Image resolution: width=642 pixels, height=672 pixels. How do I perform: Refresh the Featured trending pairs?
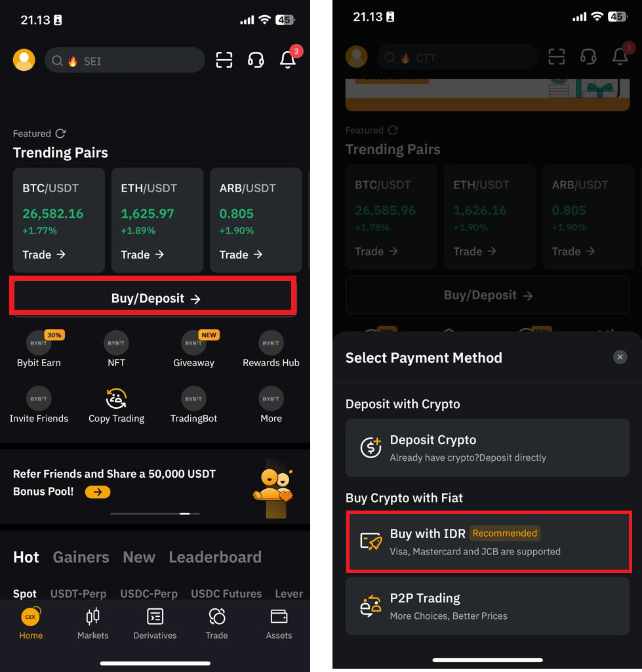61,133
